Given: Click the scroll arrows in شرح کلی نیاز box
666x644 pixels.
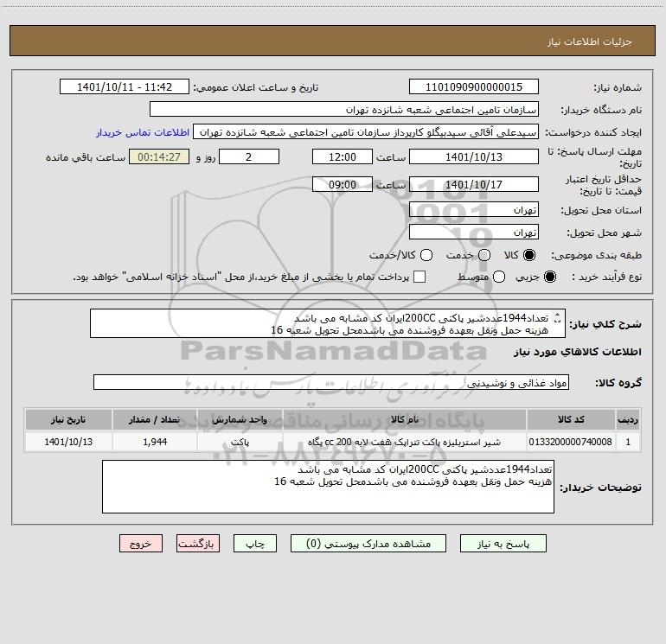Looking at the screenshot, I should point(558,317).
